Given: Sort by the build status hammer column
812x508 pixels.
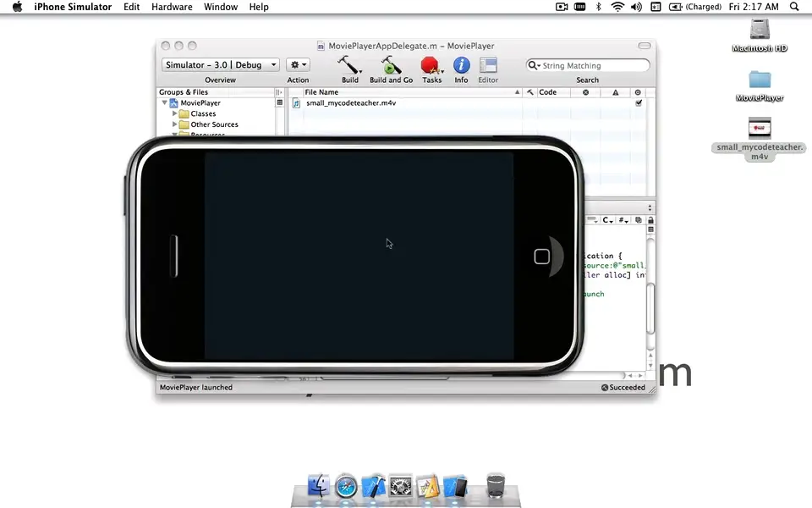Looking at the screenshot, I should (529, 92).
